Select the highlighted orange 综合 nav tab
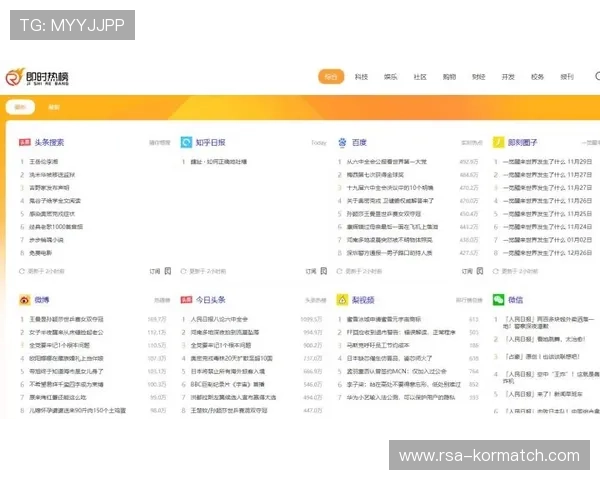 pos(331,77)
